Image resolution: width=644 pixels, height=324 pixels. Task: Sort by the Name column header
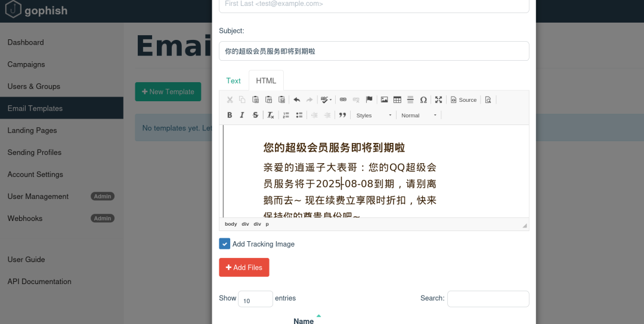tap(304, 320)
